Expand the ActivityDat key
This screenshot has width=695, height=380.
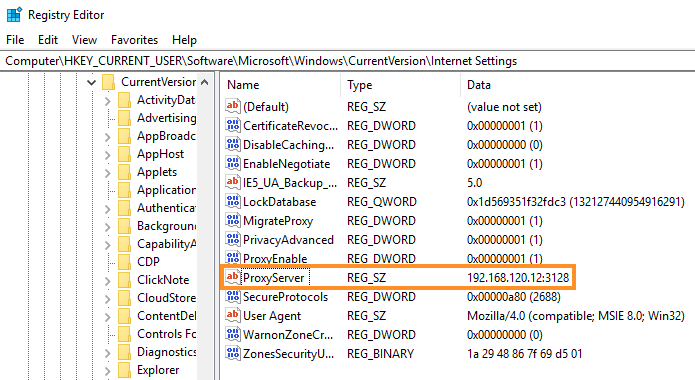tap(108, 101)
